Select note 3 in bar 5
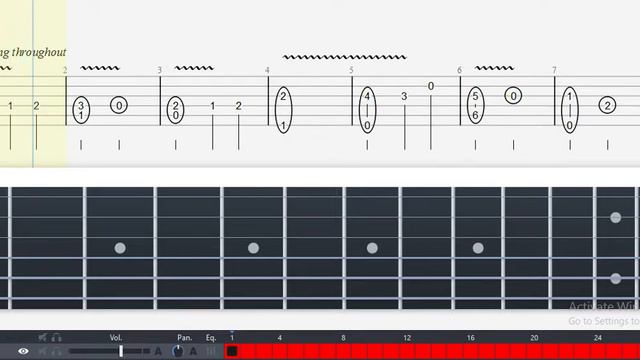Image resolution: width=640 pixels, height=360 pixels. [x=404, y=96]
